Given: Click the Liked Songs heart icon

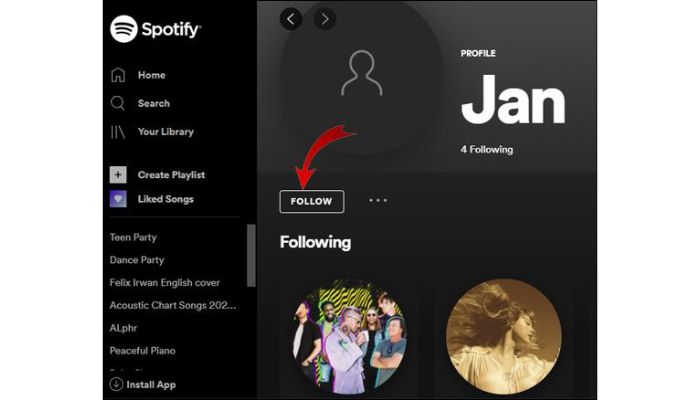Looking at the screenshot, I should click(118, 199).
